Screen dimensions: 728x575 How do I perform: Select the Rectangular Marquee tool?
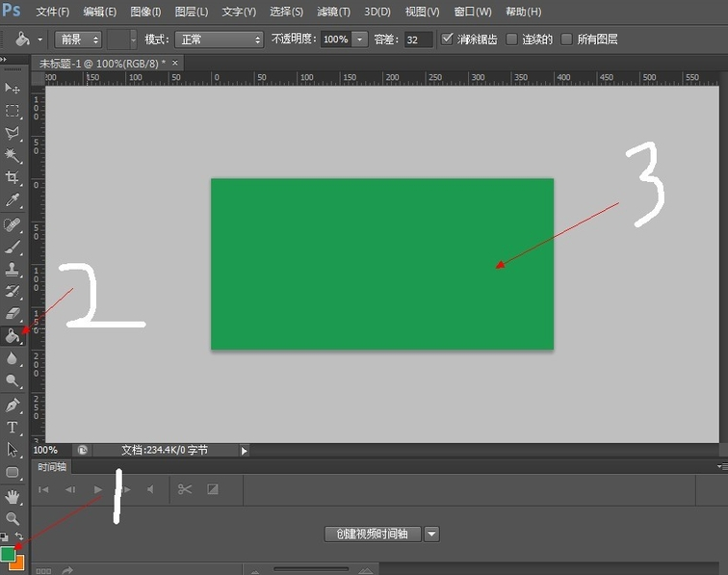pos(13,111)
